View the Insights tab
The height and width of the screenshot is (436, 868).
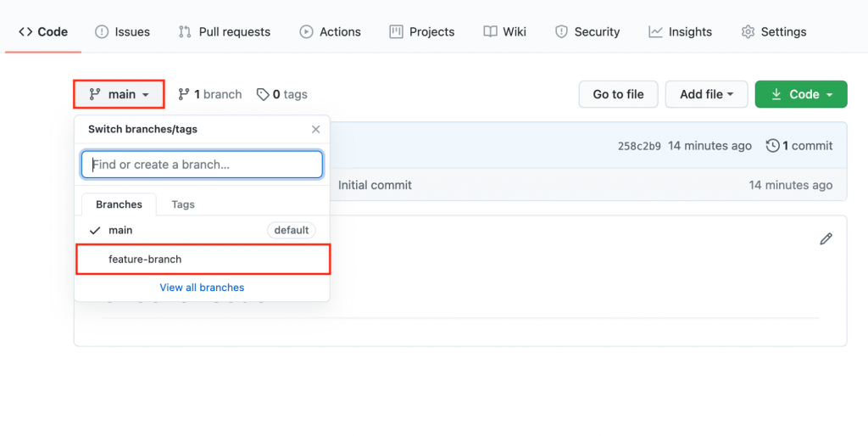pyautogui.click(x=681, y=31)
